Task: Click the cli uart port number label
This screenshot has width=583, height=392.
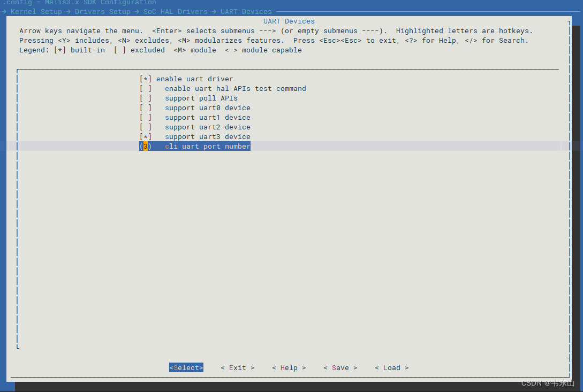Action: 208,147
